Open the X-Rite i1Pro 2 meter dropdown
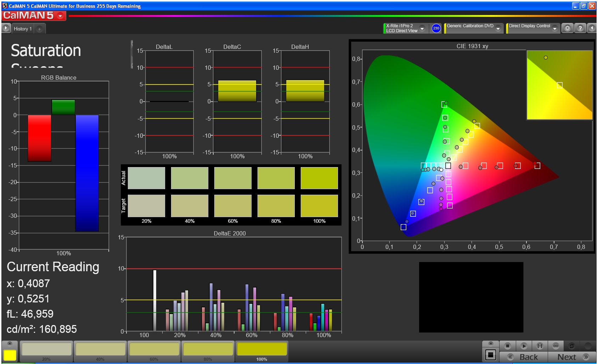 422,28
